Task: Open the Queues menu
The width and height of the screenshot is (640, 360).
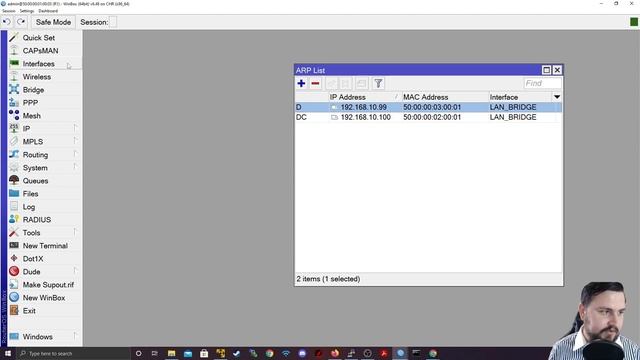Action: [35, 181]
